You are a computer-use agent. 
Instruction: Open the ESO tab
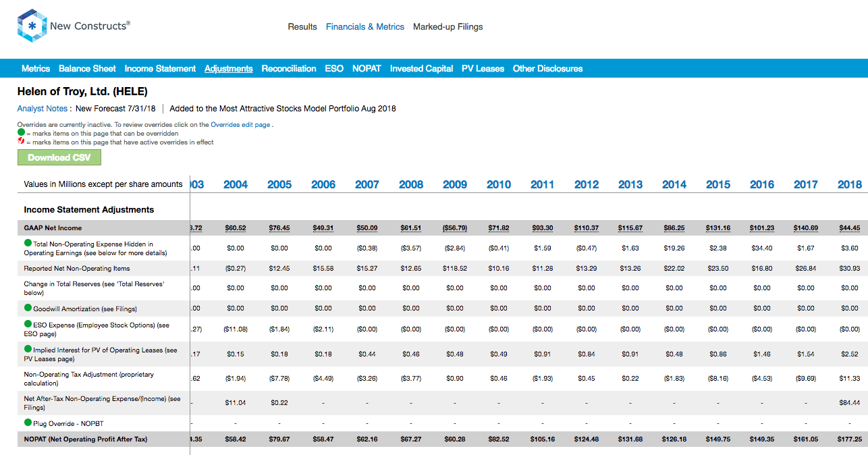click(x=334, y=68)
